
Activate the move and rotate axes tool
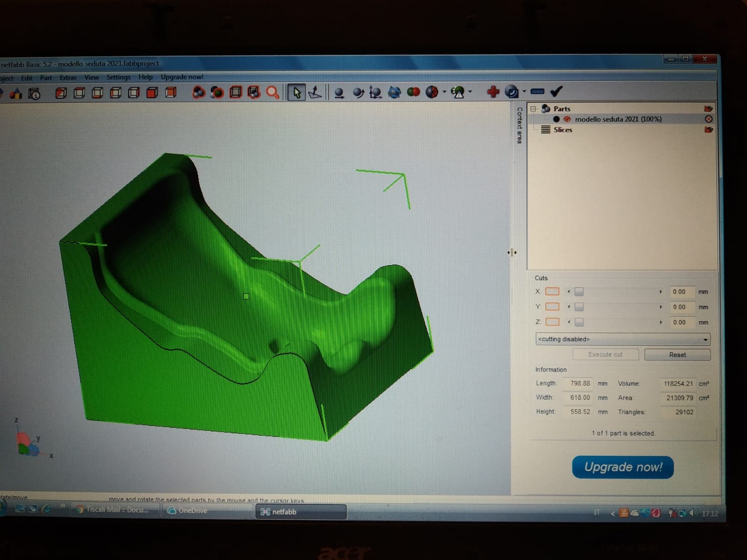pyautogui.click(x=315, y=92)
